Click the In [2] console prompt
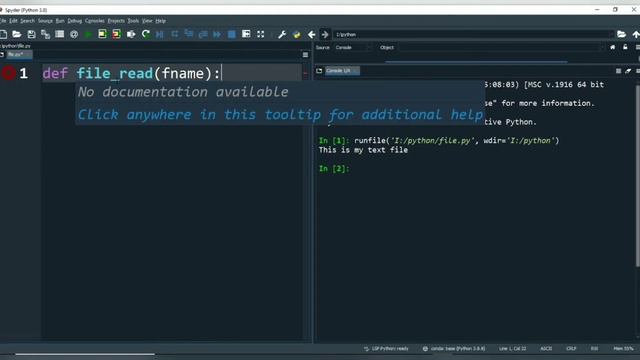Screen dimensions: 640x360 pyautogui.click(x=334, y=168)
